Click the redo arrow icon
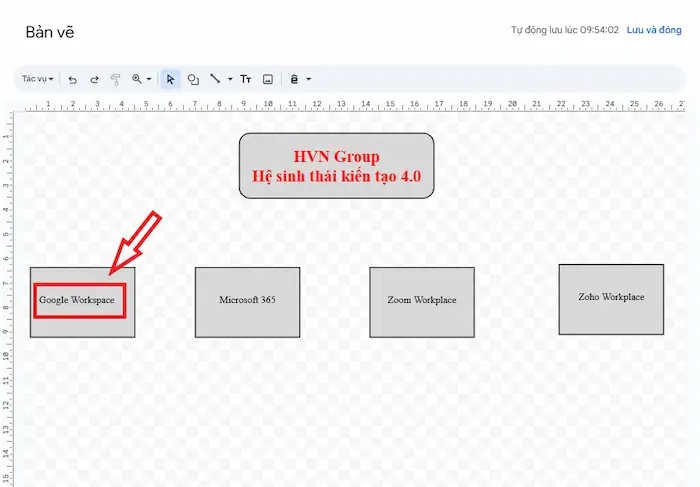 coord(94,79)
